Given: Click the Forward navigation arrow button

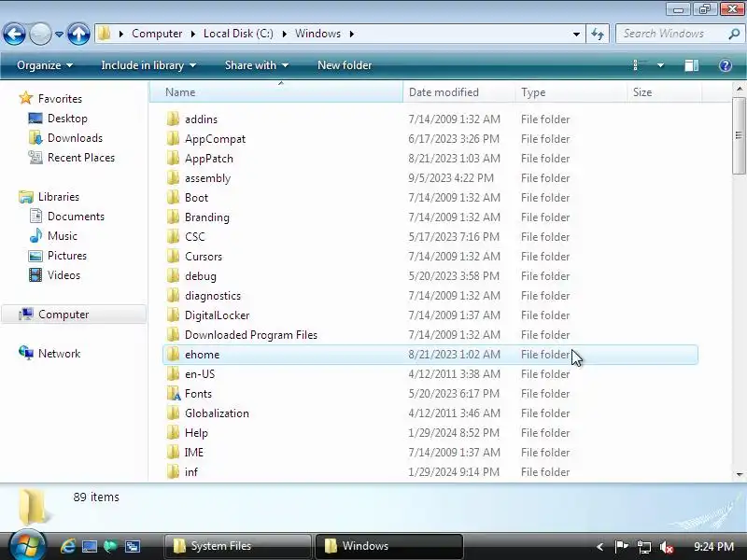Looking at the screenshot, I should point(40,34).
